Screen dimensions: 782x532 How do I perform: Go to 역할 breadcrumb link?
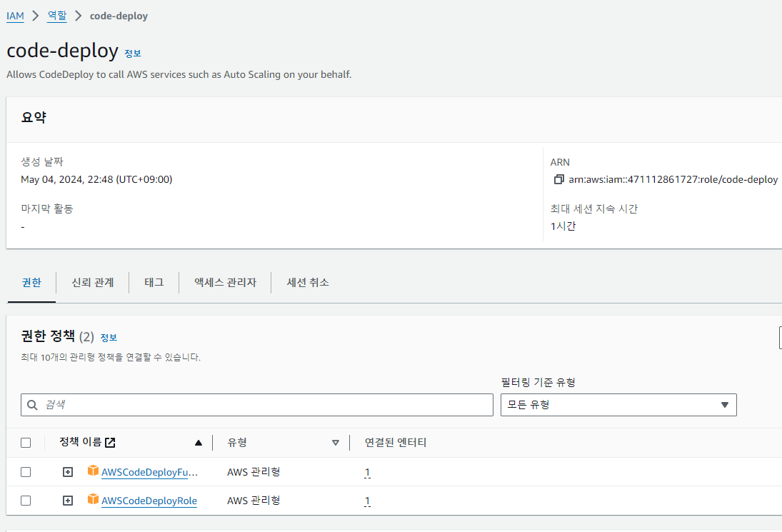[57, 16]
